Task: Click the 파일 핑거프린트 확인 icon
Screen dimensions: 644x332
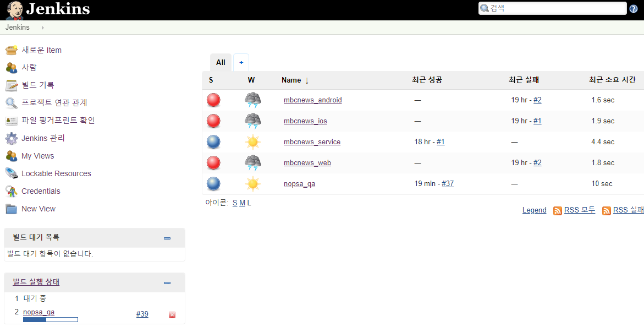Action: coord(12,121)
